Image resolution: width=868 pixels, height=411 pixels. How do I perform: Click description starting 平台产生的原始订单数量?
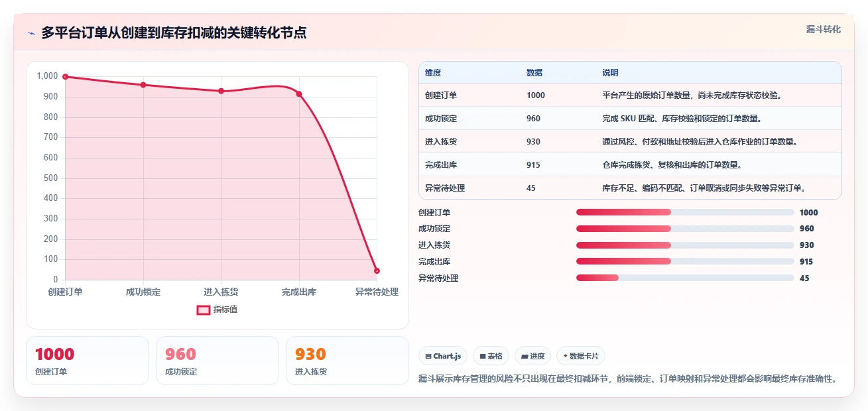click(x=692, y=95)
